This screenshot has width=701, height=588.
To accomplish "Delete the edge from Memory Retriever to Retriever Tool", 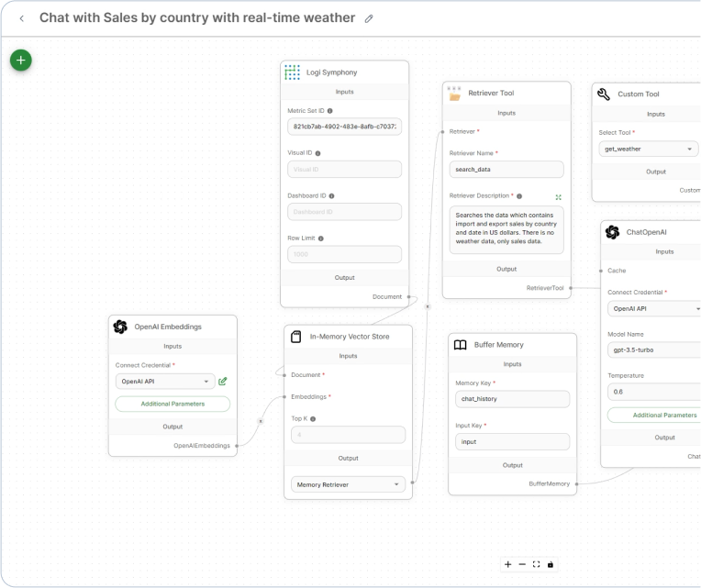I will pos(428,306).
